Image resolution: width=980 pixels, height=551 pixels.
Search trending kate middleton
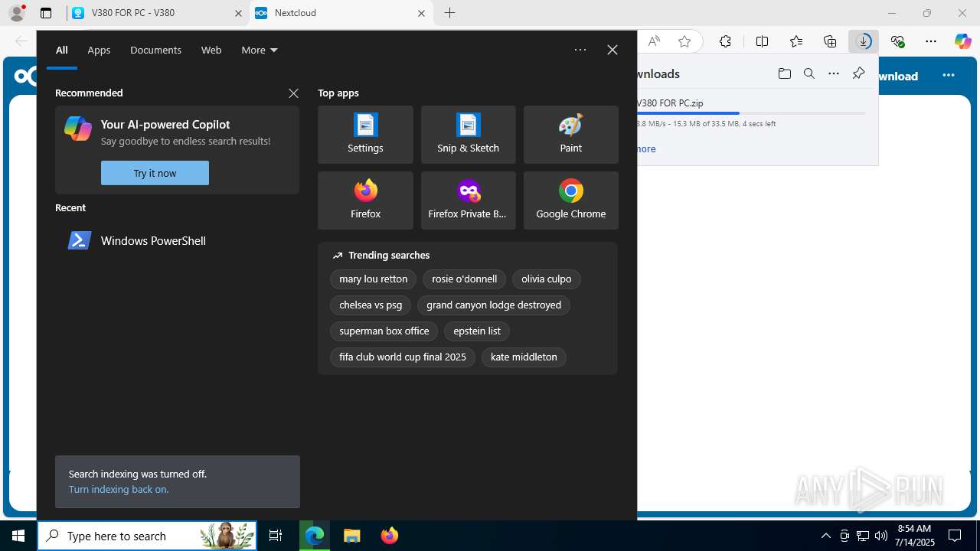click(524, 357)
